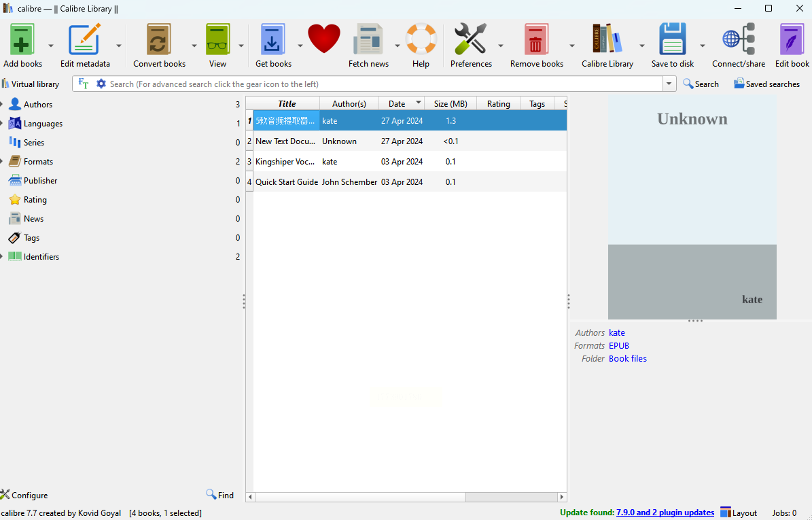812x520 pixels.
Task: Open Edit metadata dropdown arrow
Action: click(119, 46)
